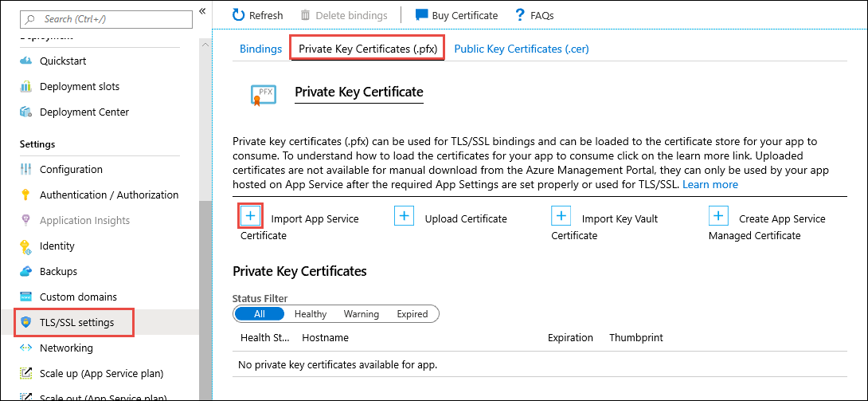Click the Scale up icon
The height and width of the screenshot is (401, 868).
pyautogui.click(x=26, y=373)
